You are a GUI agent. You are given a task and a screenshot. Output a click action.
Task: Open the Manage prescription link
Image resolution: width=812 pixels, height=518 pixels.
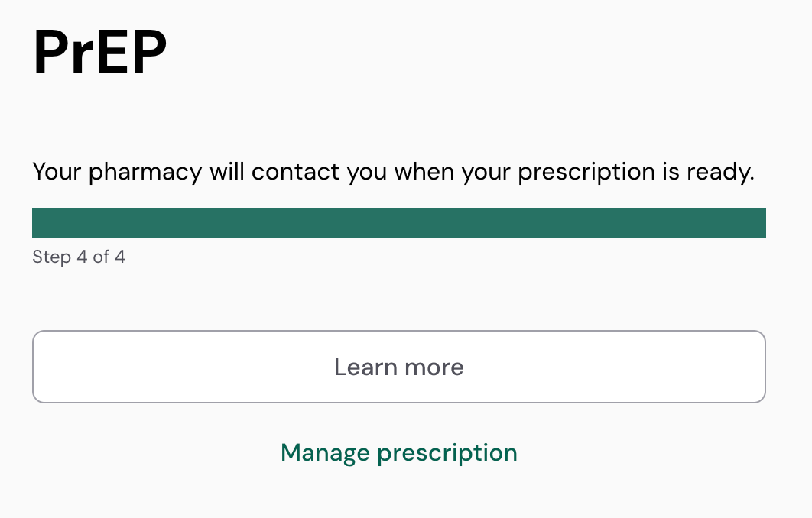(x=398, y=452)
